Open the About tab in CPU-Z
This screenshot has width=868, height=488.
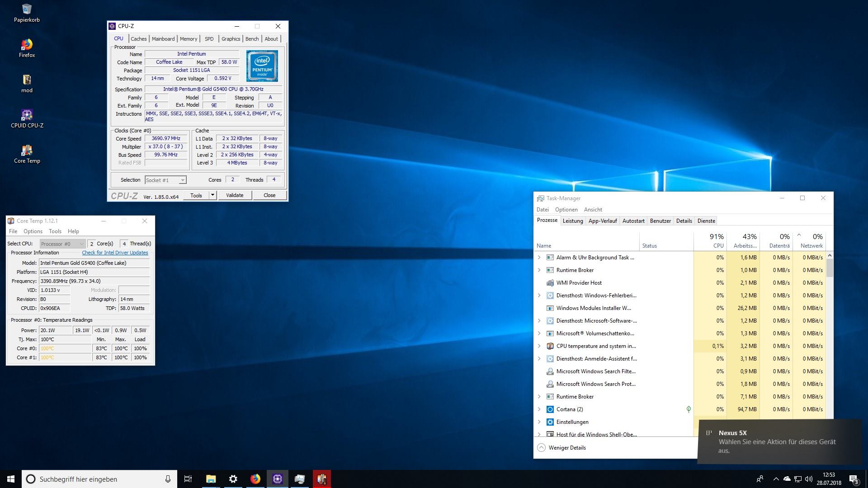point(271,39)
